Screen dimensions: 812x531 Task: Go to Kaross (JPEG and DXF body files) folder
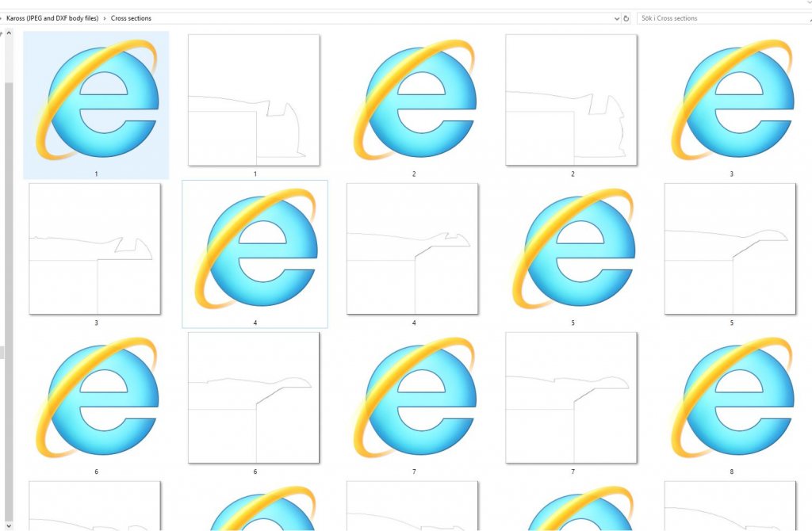52,18
